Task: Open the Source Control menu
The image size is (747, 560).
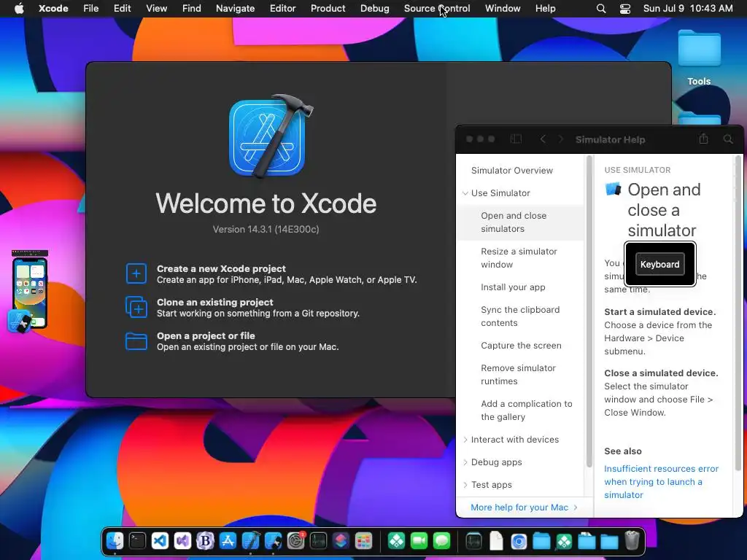Action: (x=437, y=9)
